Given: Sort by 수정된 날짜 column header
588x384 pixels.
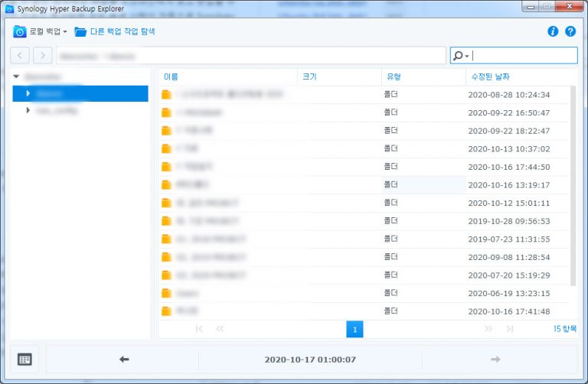Looking at the screenshot, I should pyautogui.click(x=490, y=76).
